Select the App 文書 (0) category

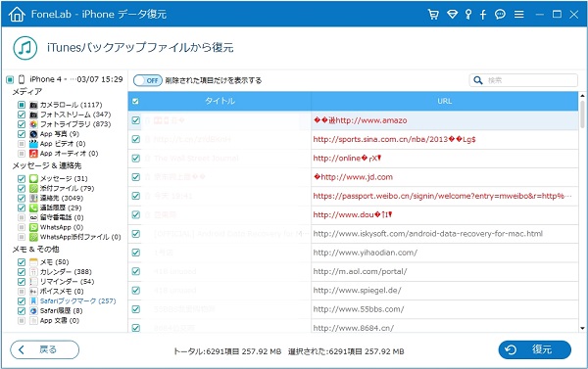[x=60, y=321]
